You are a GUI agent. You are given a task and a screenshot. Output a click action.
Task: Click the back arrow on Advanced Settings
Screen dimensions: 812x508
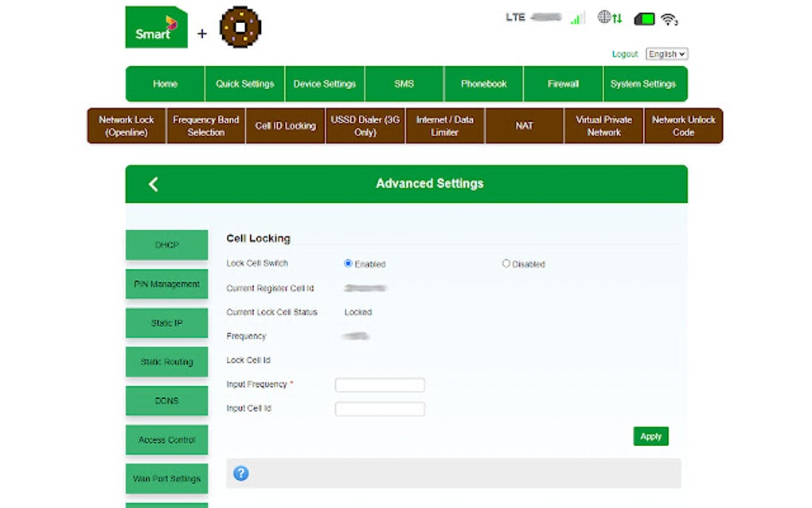(152, 183)
